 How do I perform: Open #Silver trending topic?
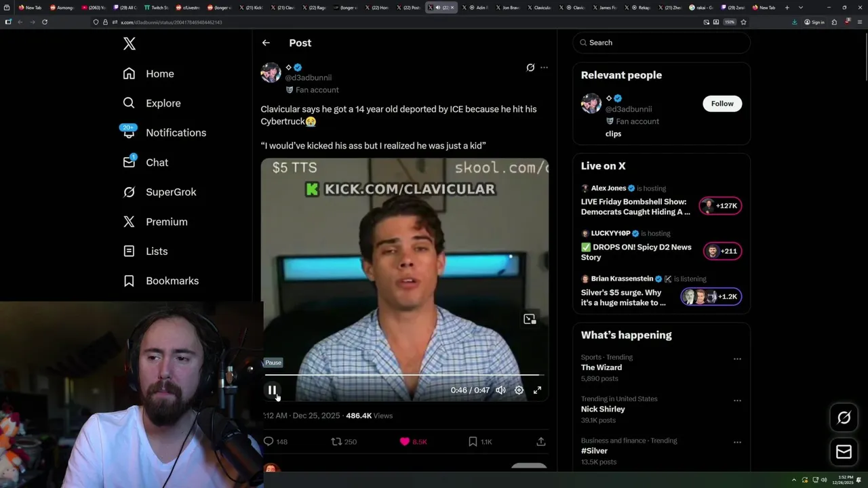pos(594,451)
